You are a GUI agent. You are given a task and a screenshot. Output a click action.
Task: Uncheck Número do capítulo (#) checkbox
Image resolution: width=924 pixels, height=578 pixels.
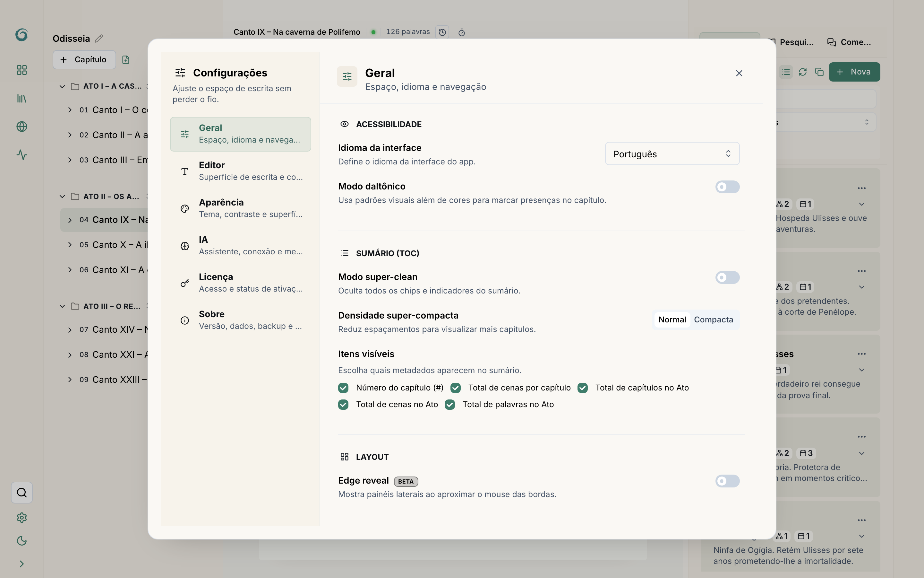[x=343, y=388]
